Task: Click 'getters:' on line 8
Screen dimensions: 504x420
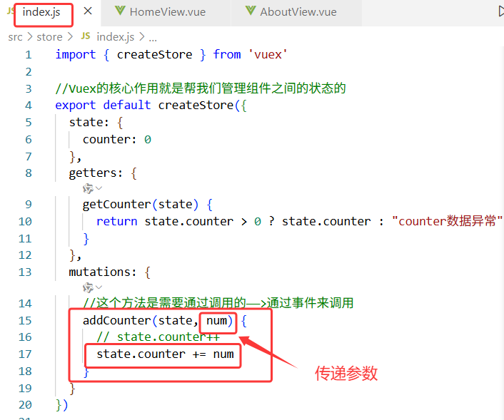Action: [x=96, y=173]
